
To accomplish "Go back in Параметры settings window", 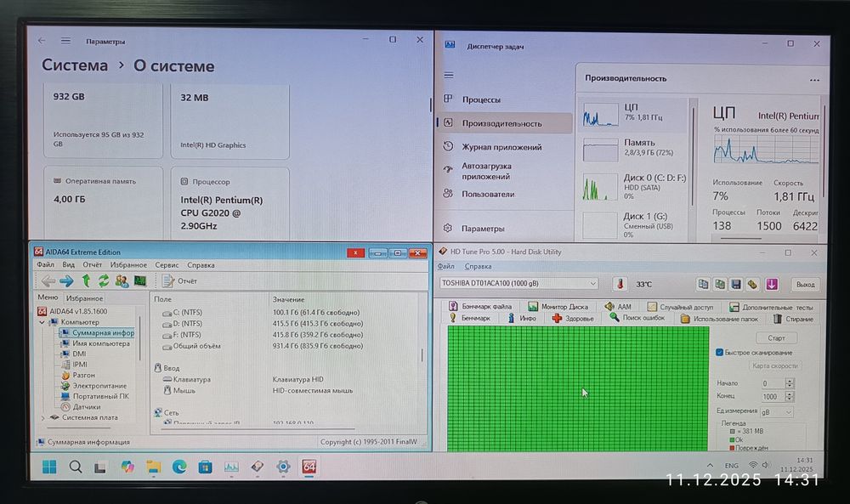I will [42, 41].
